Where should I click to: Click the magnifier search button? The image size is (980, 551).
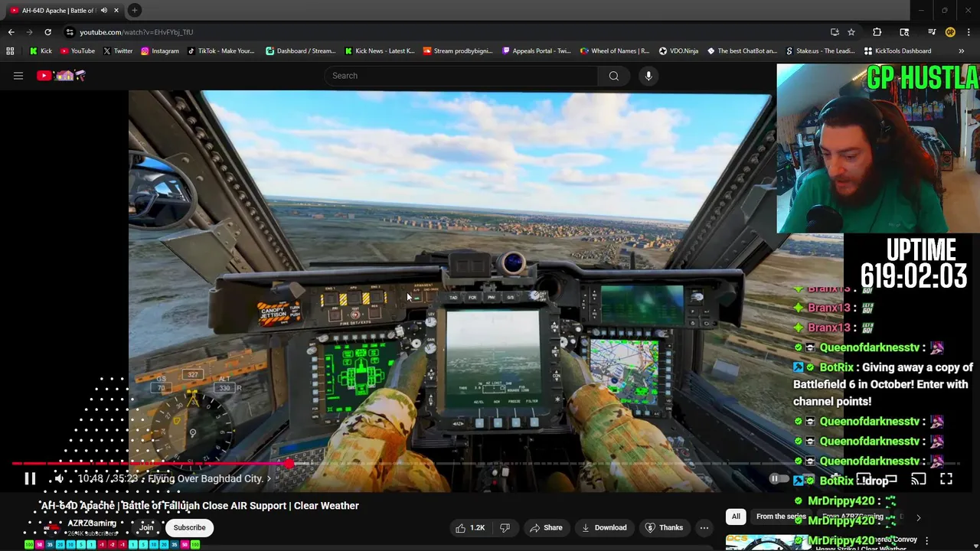[614, 76]
